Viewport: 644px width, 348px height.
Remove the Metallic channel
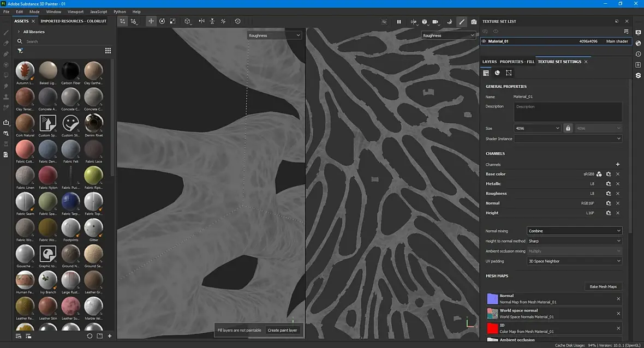coord(618,184)
